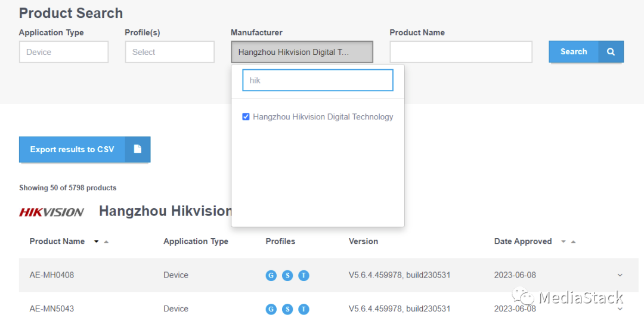The height and width of the screenshot is (324, 644).
Task: Collapse the Manufacturer dropdown
Action: tap(302, 52)
